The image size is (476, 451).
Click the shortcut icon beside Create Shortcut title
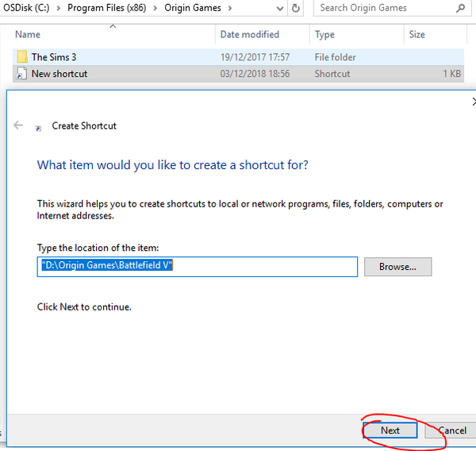click(x=38, y=129)
